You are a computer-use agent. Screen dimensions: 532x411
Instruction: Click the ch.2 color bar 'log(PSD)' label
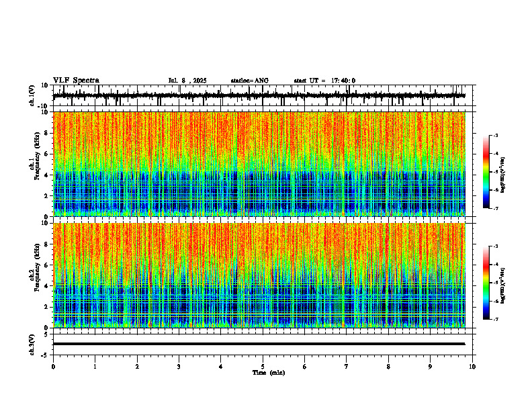pos(503,285)
